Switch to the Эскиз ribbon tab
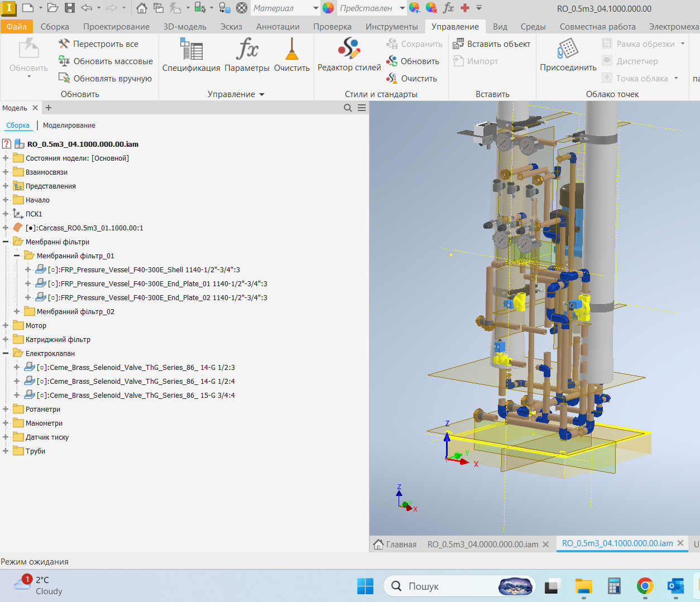Image resolution: width=700 pixels, height=602 pixels. pos(231,26)
